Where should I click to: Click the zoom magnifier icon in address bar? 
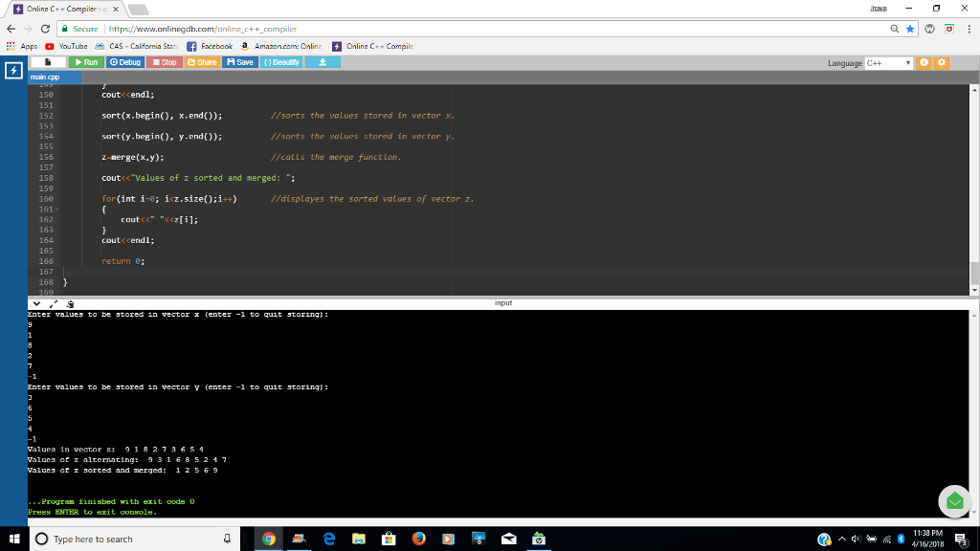point(895,29)
